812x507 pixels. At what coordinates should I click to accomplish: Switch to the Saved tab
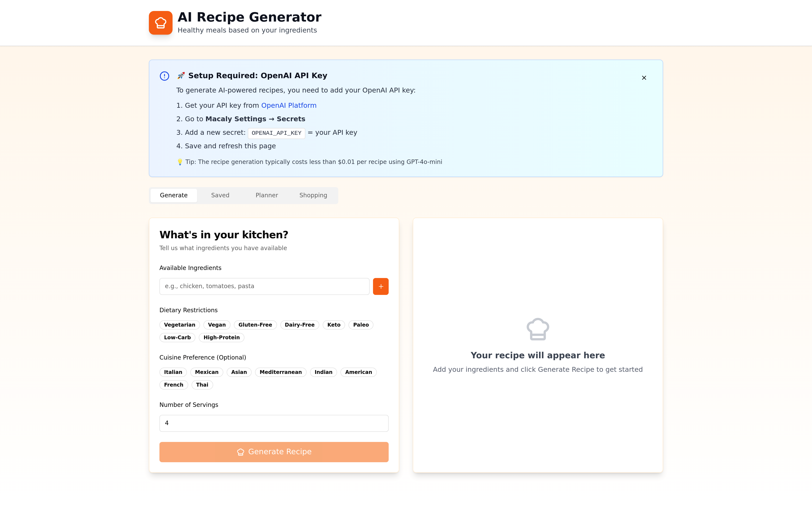[220, 195]
